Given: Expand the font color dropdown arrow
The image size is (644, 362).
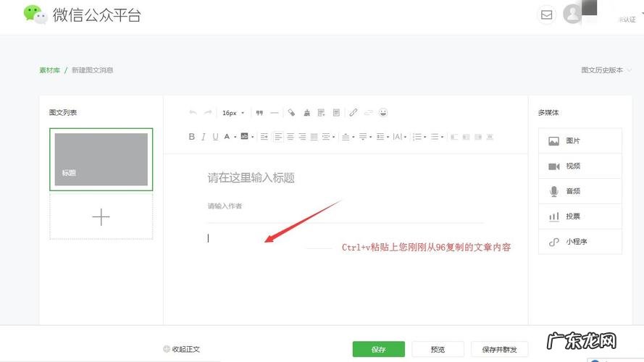Looking at the screenshot, I should (x=235, y=137).
